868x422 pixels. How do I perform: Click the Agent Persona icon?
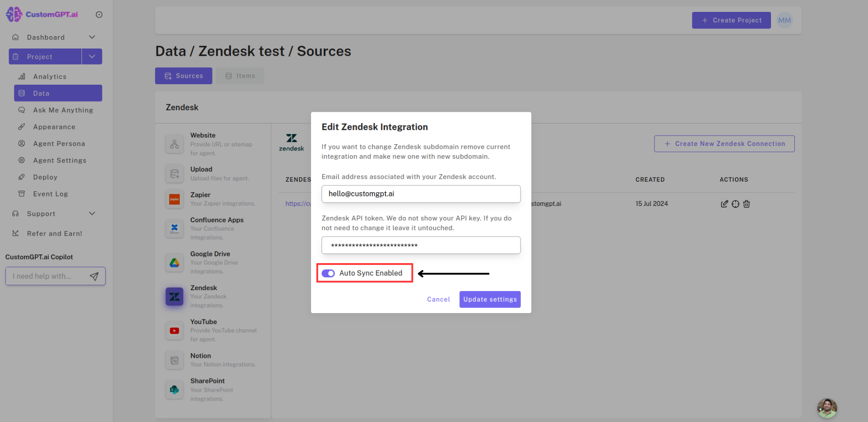21,143
